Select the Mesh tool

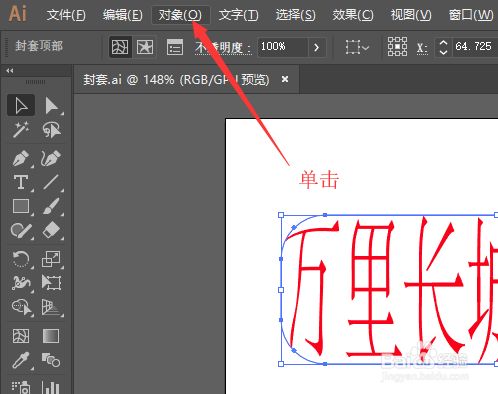click(21, 336)
